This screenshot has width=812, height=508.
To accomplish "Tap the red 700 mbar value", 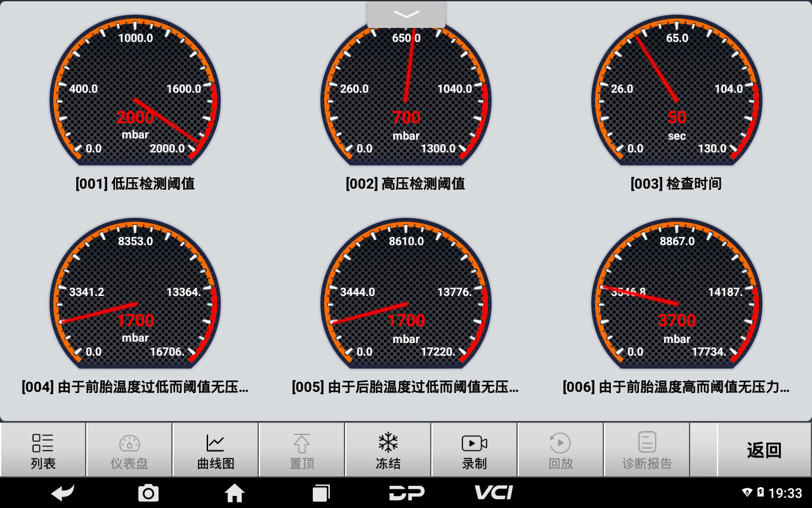I will 406,117.
